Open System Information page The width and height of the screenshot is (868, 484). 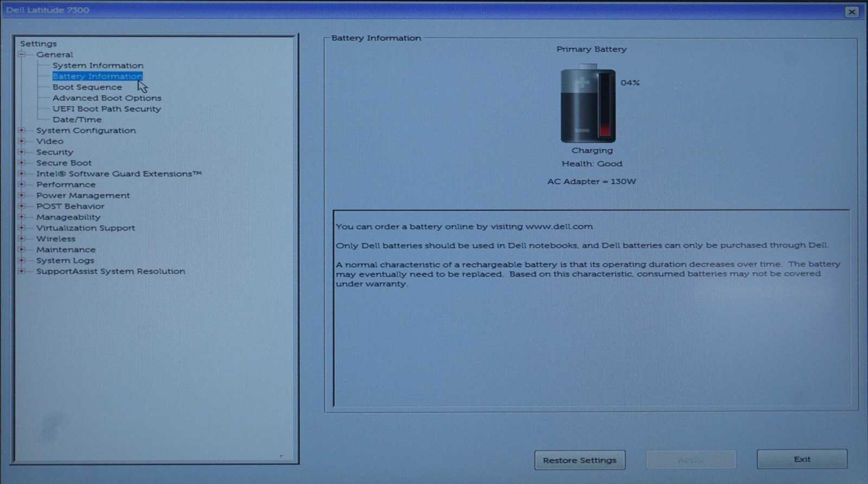(x=98, y=66)
